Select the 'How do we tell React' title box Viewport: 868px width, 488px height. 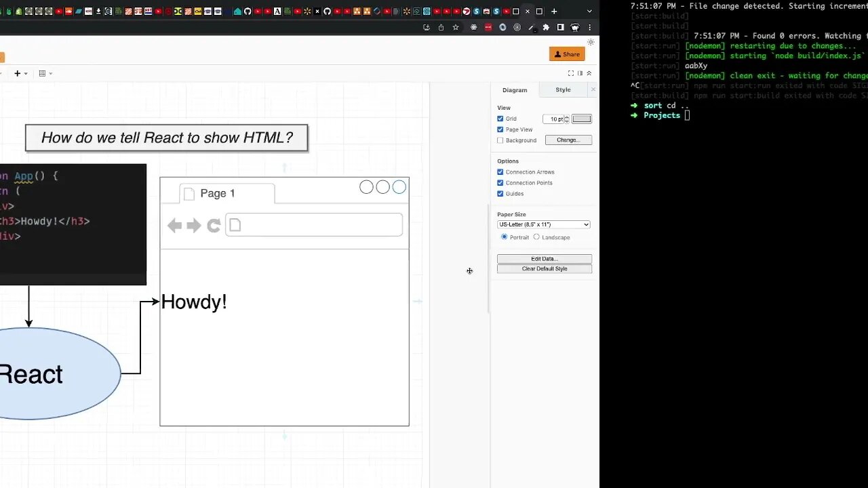coord(166,138)
